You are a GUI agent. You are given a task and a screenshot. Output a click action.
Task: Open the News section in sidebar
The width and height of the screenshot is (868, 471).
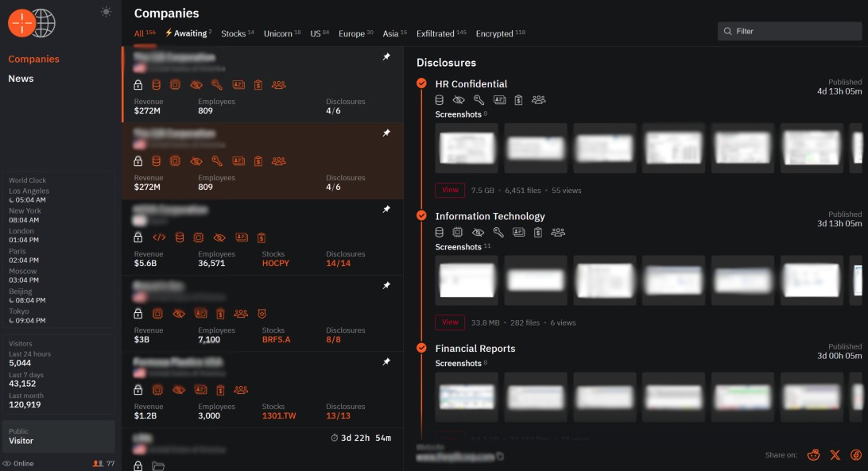21,79
